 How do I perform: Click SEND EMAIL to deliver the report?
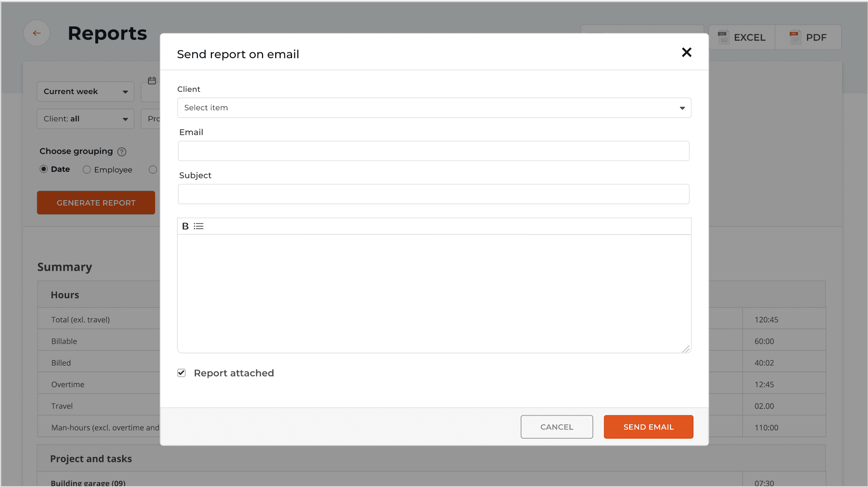point(648,427)
